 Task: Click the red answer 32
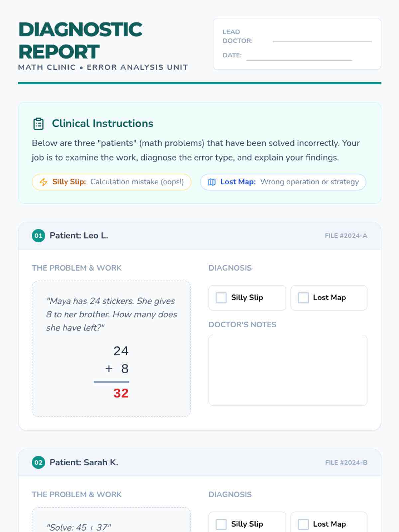point(121,393)
